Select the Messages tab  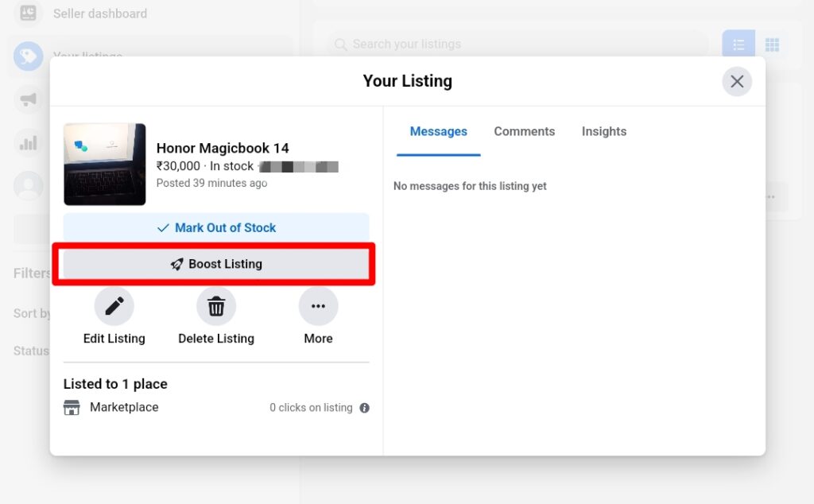tap(438, 132)
